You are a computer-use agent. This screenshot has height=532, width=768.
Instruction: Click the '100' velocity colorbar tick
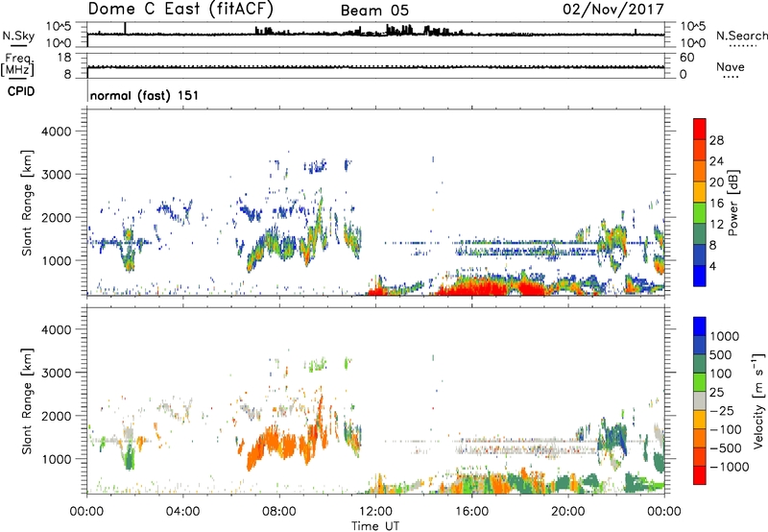pos(721,374)
